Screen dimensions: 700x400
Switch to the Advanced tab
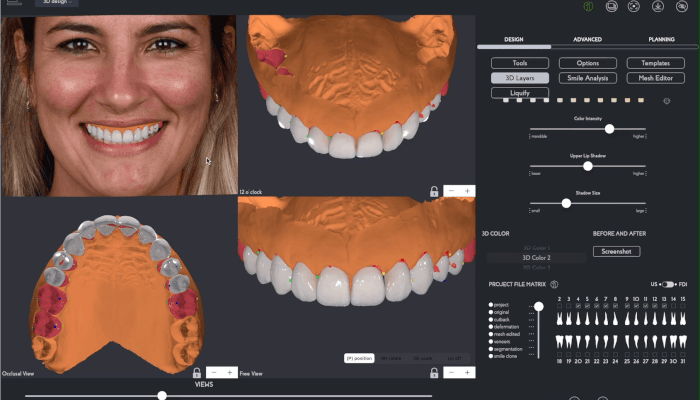(587, 39)
